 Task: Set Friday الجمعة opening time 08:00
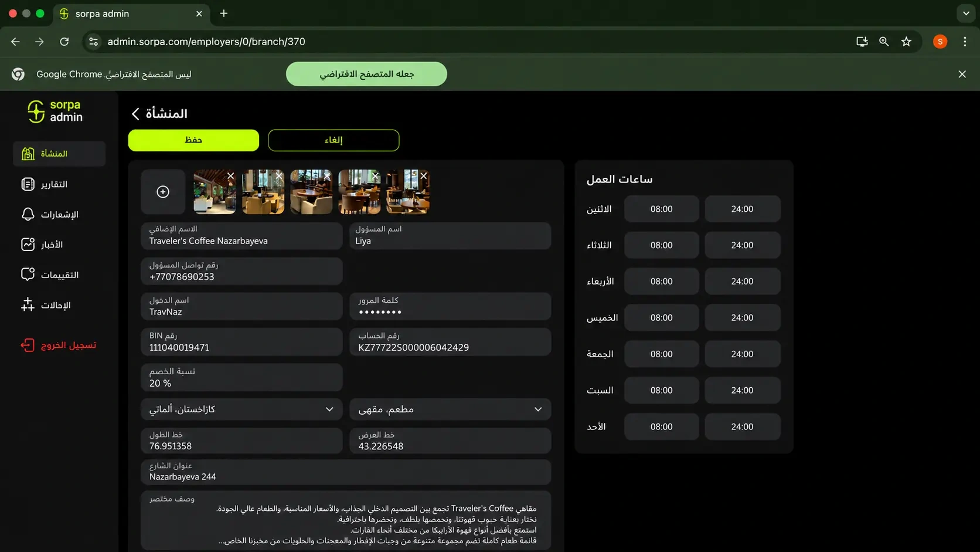pyautogui.click(x=661, y=354)
